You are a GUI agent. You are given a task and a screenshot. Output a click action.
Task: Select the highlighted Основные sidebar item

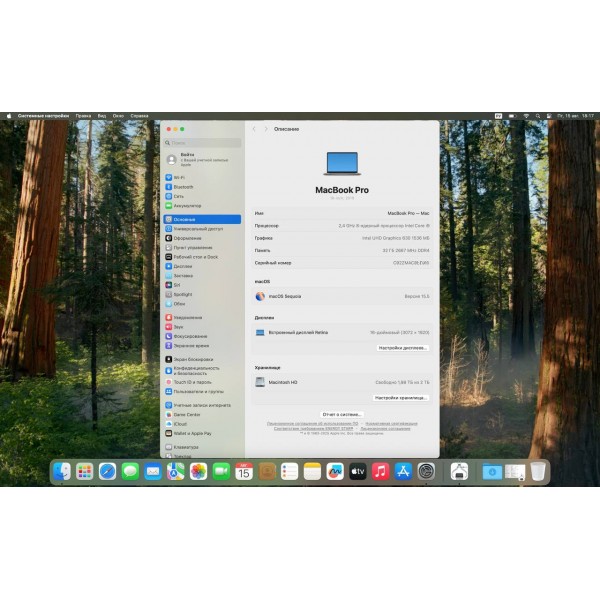tap(202, 219)
